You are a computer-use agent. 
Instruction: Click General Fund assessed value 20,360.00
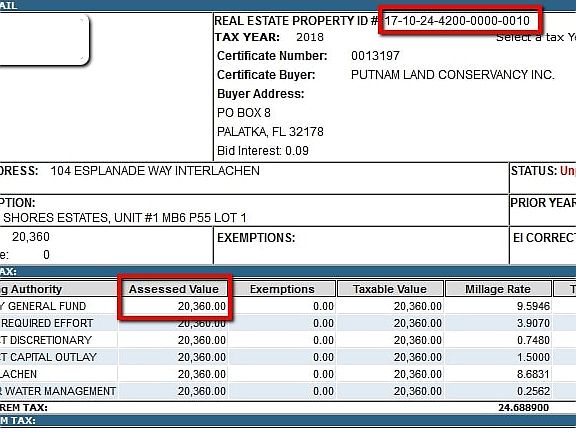[x=202, y=306]
